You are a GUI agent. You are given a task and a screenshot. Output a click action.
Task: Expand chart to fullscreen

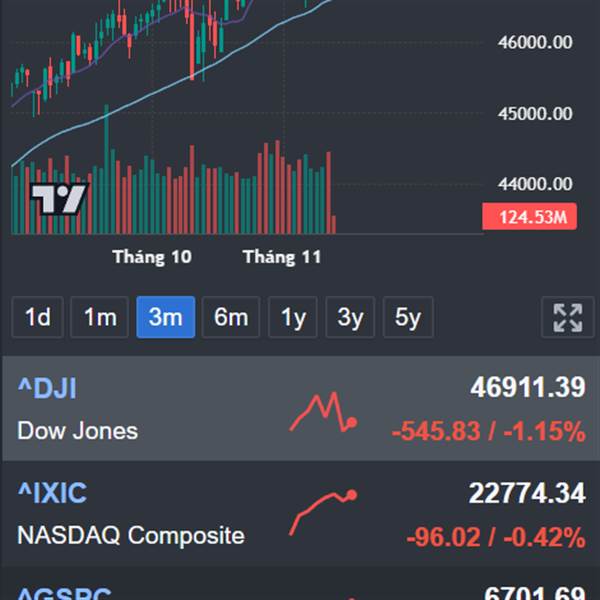coord(567,318)
